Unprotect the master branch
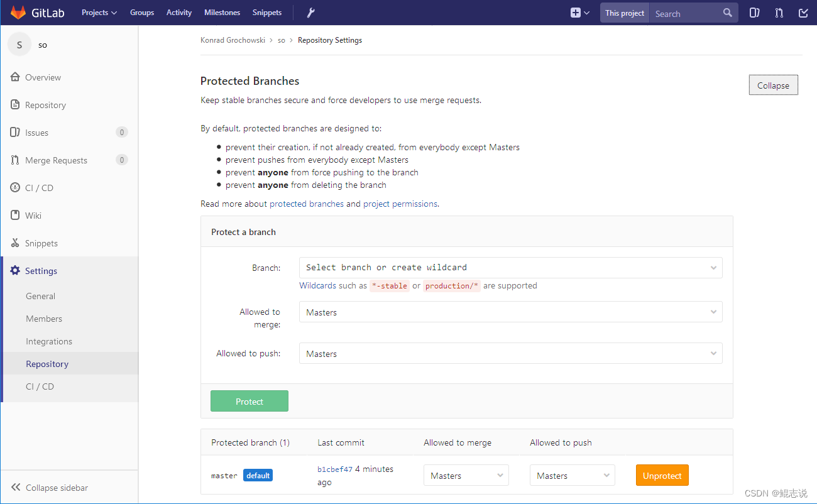This screenshot has height=504, width=817. (662, 475)
